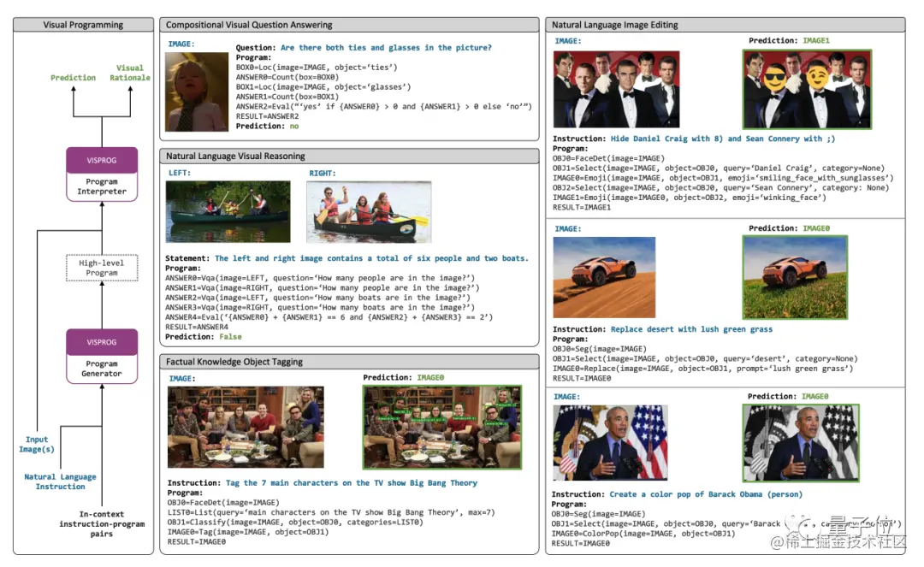The width and height of the screenshot is (924, 567).
Task: Click the 'Prediction: False' line
Action: point(204,337)
